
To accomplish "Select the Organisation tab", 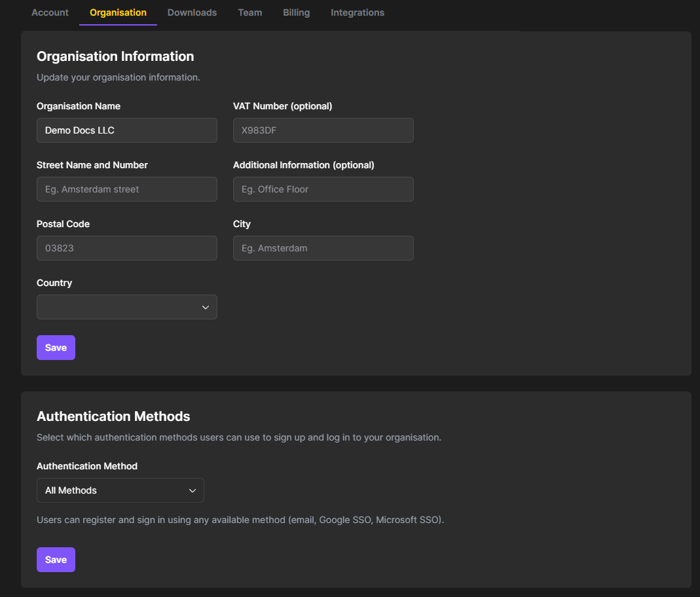I will [118, 12].
